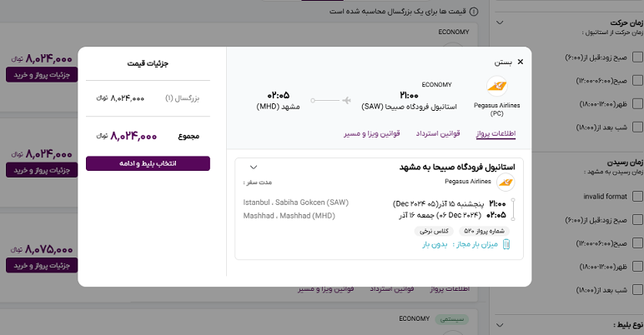Check arrival صبح ۰۶:۰۰-۱۲:۰۰ checkbox
This screenshot has height=335, width=644.
tap(637, 243)
